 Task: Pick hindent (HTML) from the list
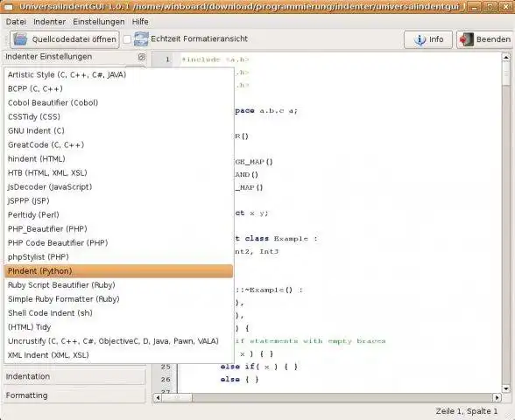coord(119,159)
